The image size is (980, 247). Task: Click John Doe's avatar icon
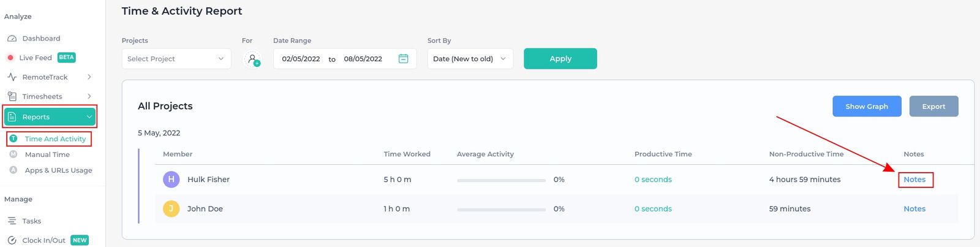[171, 208]
